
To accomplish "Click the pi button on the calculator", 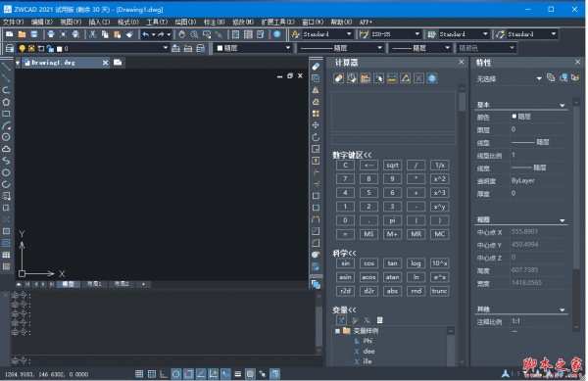I will 392,220.
